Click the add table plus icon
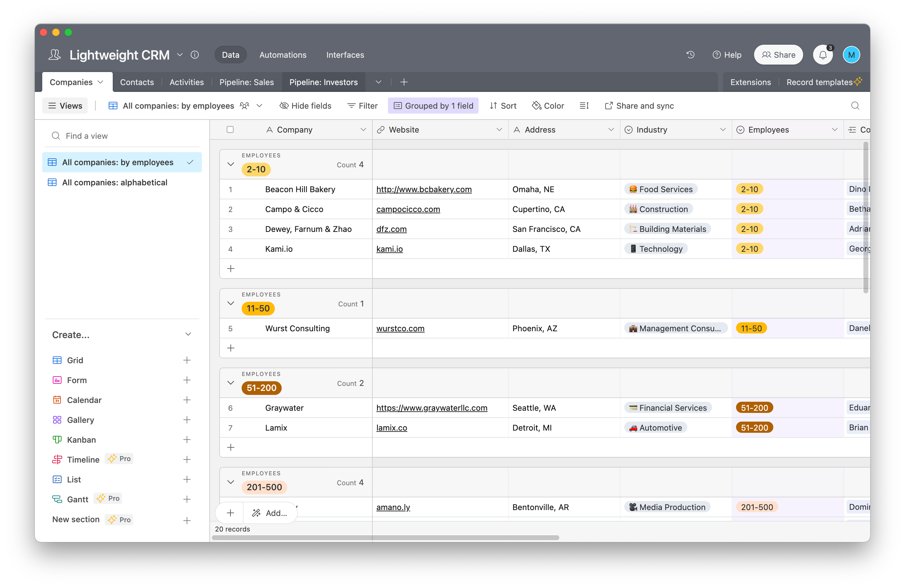The height and width of the screenshot is (588, 905). (x=404, y=82)
